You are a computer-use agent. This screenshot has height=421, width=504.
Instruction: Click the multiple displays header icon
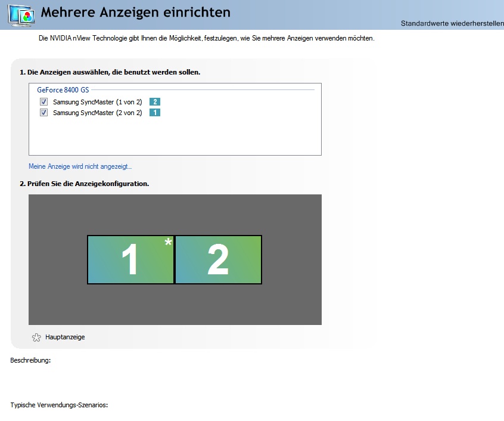(21, 15)
